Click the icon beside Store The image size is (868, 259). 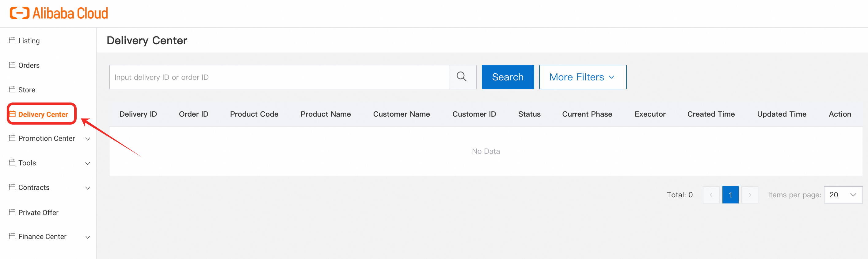coord(12,90)
